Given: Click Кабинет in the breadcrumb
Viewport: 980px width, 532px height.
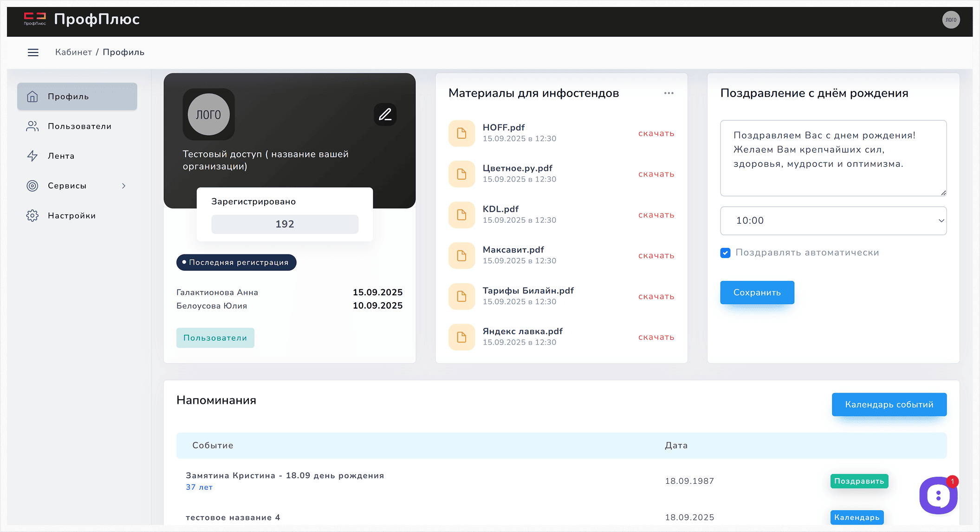Looking at the screenshot, I should (73, 52).
